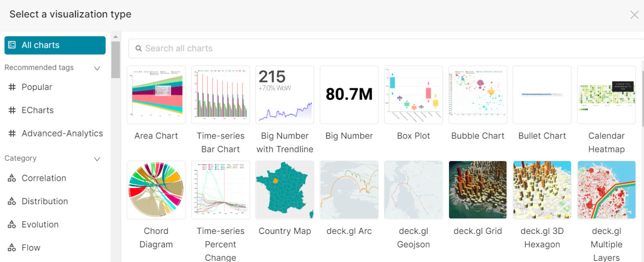Select the Box Plot visualization
Image resolution: width=644 pixels, height=262 pixels.
(x=413, y=95)
